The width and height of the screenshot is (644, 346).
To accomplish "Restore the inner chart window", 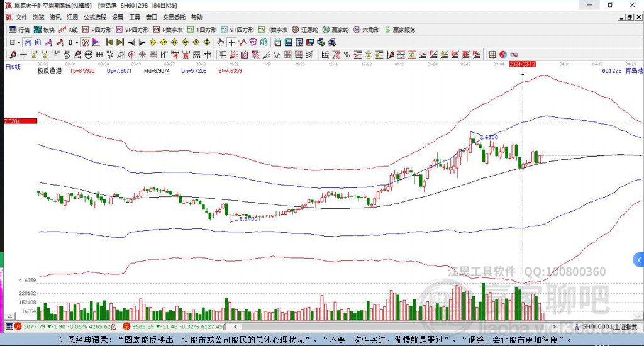I will point(630,17).
